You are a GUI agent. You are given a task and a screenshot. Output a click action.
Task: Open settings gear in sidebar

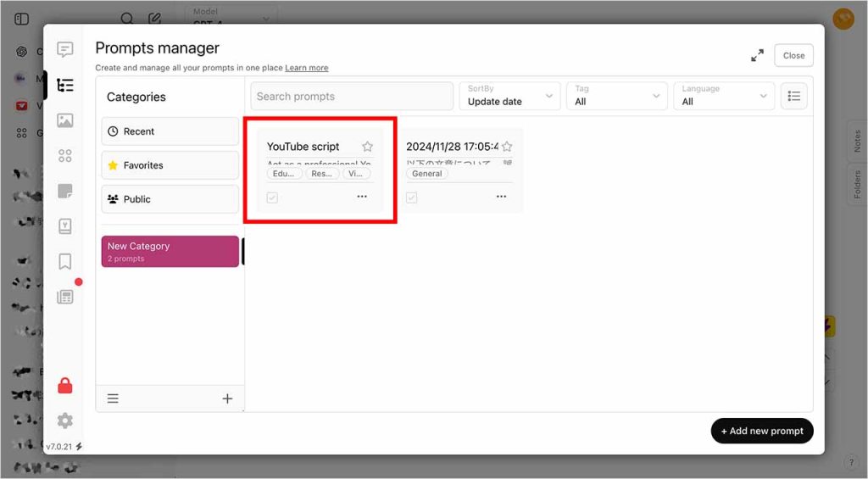pos(65,421)
